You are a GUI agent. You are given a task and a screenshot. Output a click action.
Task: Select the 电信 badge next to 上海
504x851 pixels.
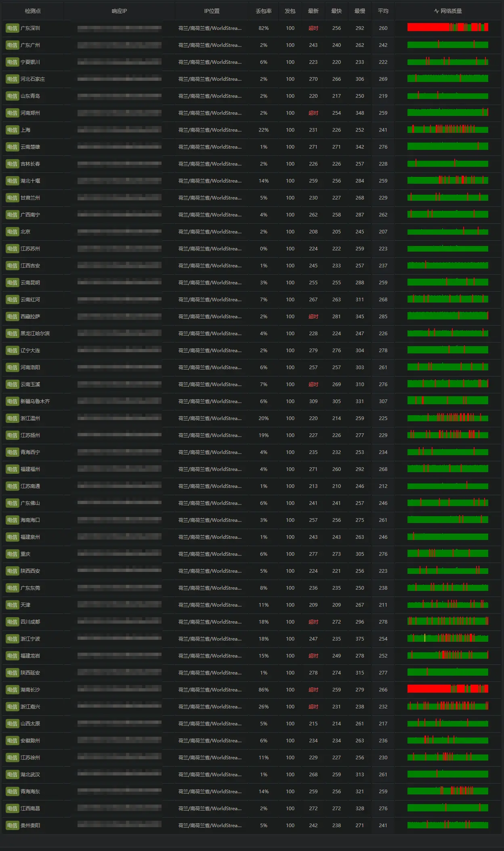tap(12, 130)
